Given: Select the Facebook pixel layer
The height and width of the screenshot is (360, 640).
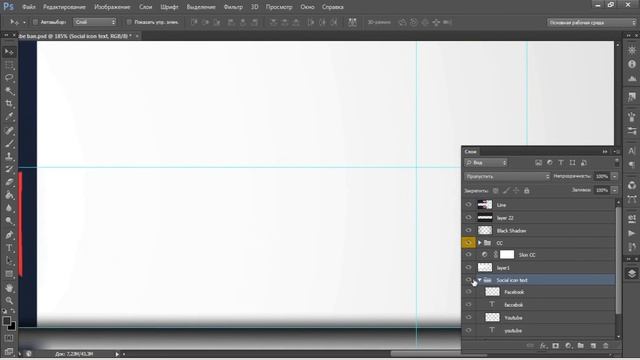Looking at the screenshot, I should click(x=546, y=292).
